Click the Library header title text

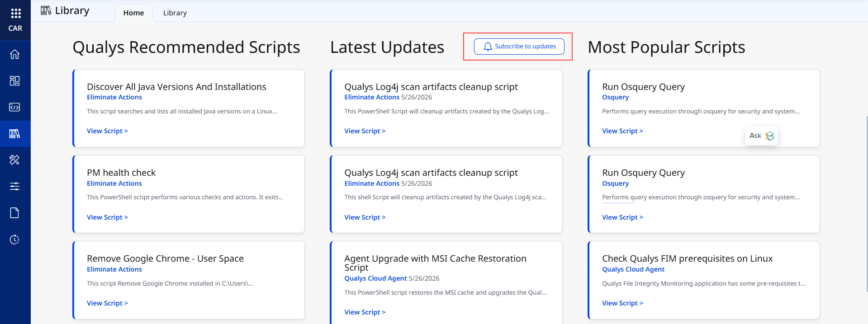[x=72, y=10]
